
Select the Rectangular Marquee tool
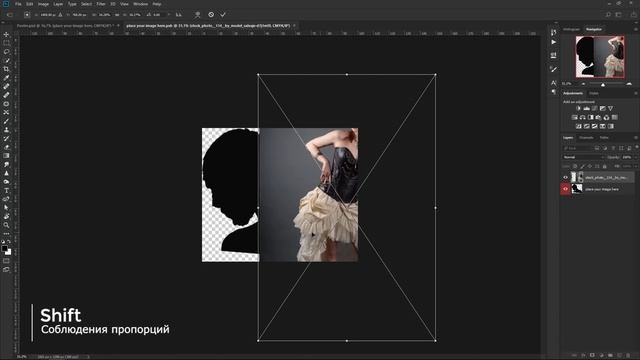point(6,43)
